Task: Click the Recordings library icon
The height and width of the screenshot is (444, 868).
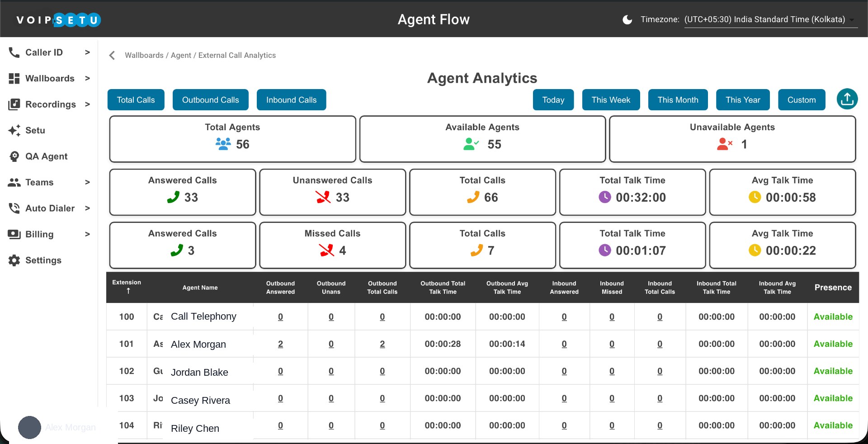Action: pos(14,104)
